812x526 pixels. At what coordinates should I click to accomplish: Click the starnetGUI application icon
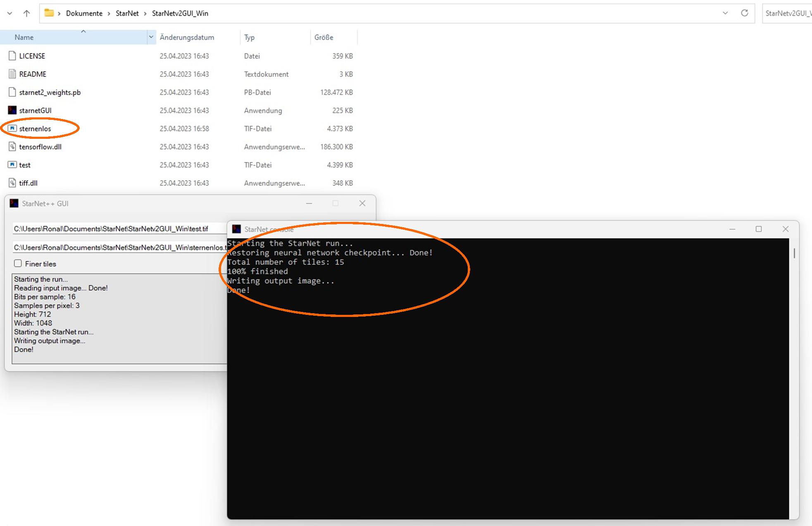[x=12, y=110]
